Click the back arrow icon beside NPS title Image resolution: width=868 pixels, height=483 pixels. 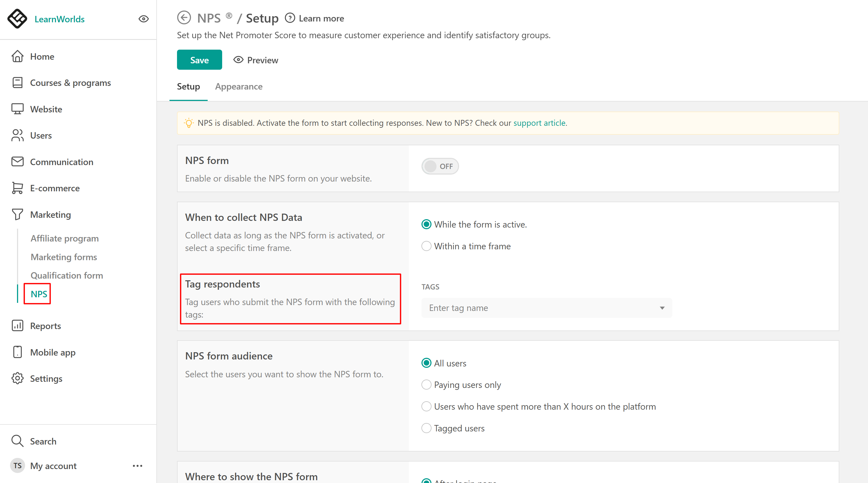click(x=184, y=18)
